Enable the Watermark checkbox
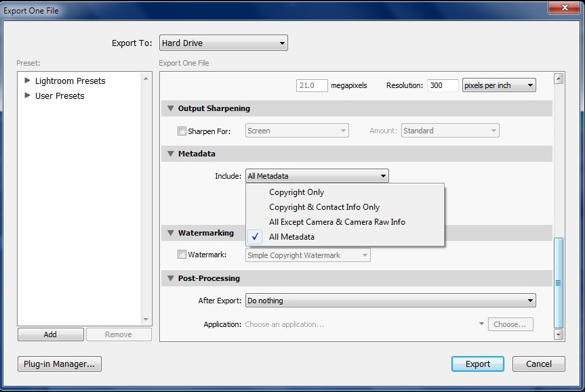The height and width of the screenshot is (392, 585). point(182,255)
